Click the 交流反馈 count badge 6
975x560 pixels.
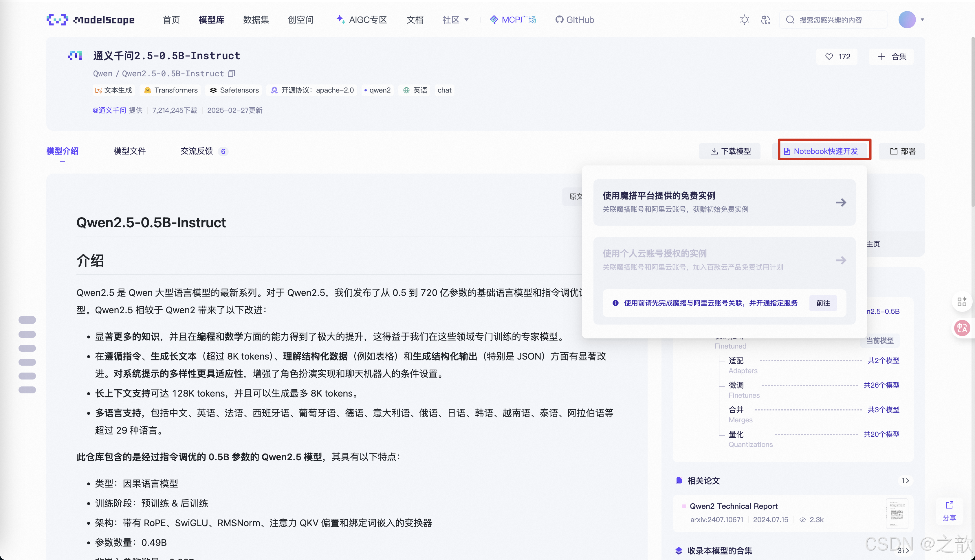coord(223,152)
